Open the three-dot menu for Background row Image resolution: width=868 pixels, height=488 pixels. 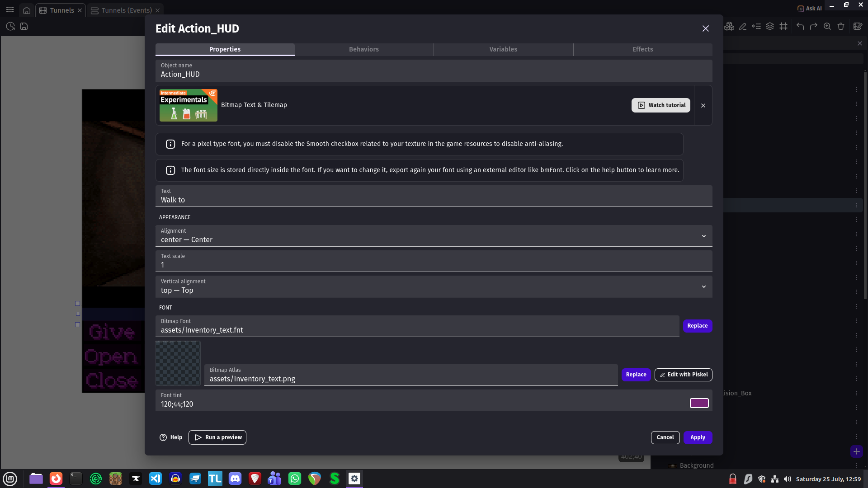[x=856, y=465]
